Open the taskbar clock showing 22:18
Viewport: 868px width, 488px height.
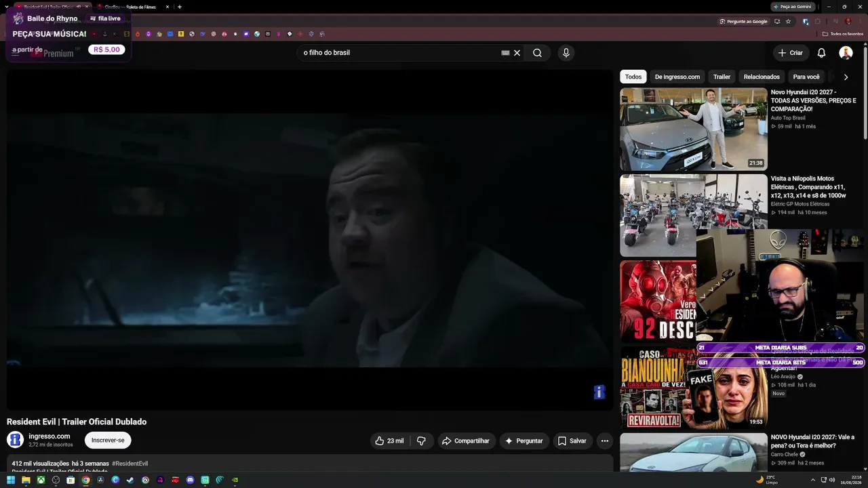[x=851, y=480]
